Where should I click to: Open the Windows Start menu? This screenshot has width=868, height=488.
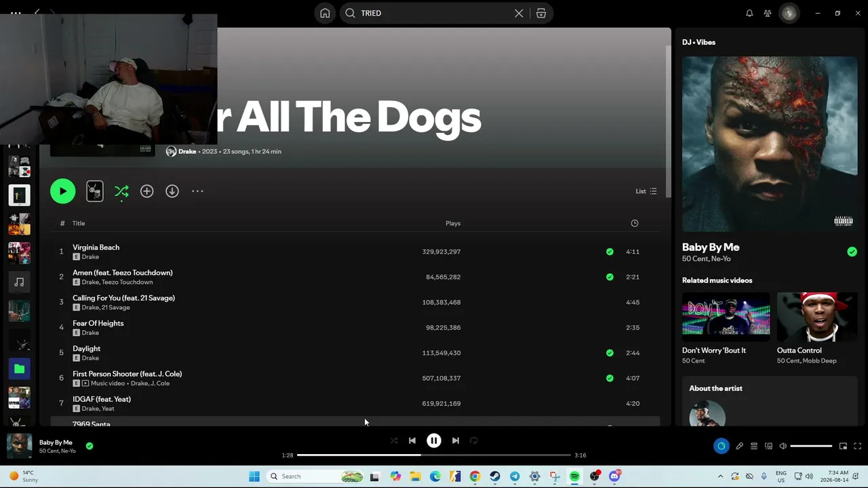pos(254,476)
